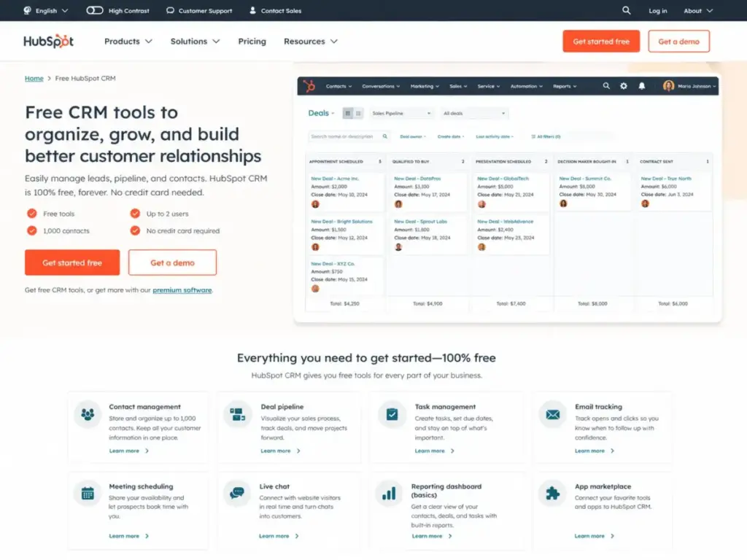The image size is (747, 560).
Task: Click the Reporting dashboard bar chart icon
Action: click(389, 494)
